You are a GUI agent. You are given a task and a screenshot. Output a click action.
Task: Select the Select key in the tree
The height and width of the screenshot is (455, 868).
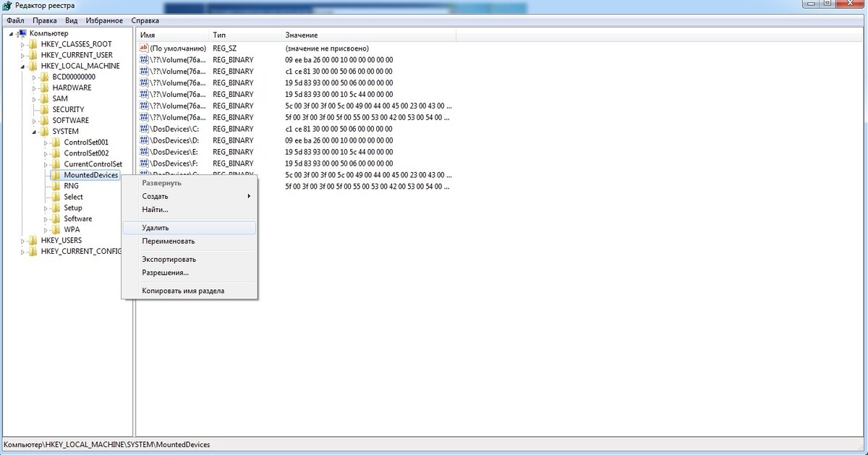pyautogui.click(x=73, y=197)
